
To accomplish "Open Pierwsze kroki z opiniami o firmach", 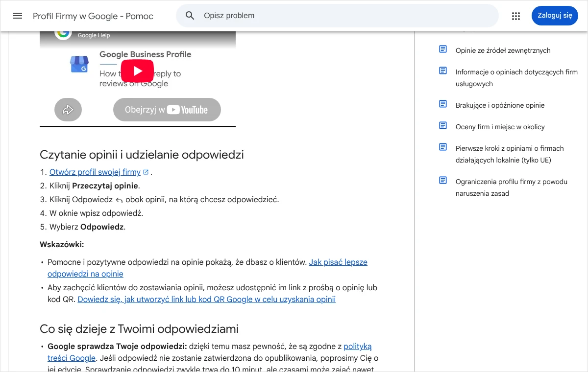I will click(510, 154).
